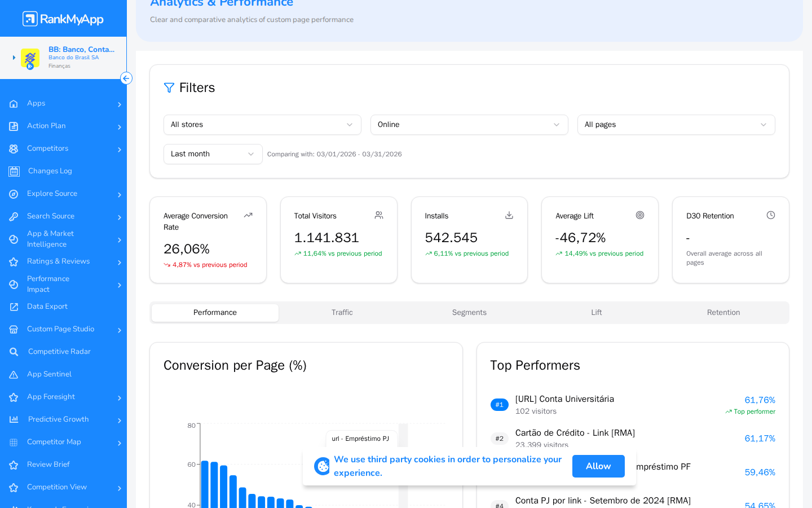Screen dimensions: 812x508
Task: Click the tallest bar in the conversion chart
Action: (205, 484)
